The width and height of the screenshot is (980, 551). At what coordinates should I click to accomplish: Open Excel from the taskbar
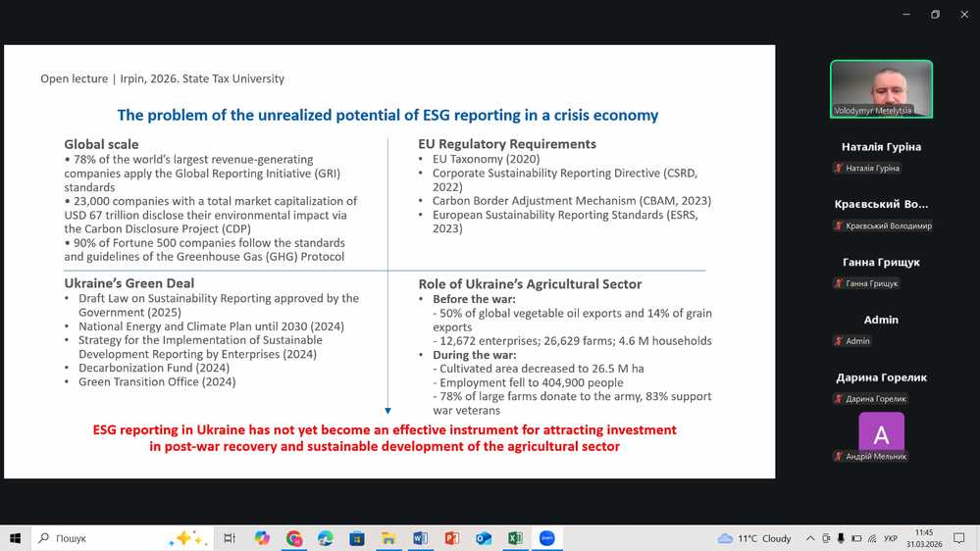click(515, 538)
